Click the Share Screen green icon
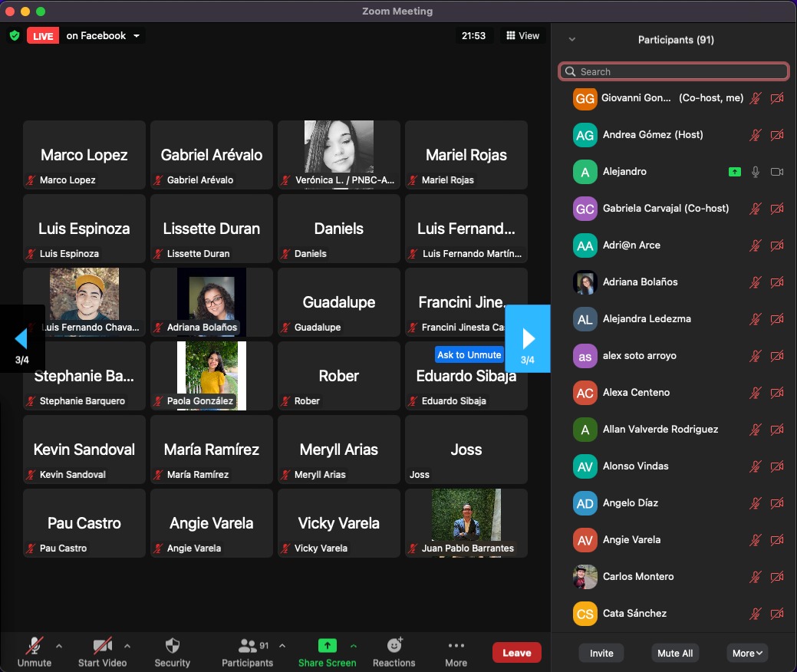This screenshot has height=672, width=797. click(328, 646)
